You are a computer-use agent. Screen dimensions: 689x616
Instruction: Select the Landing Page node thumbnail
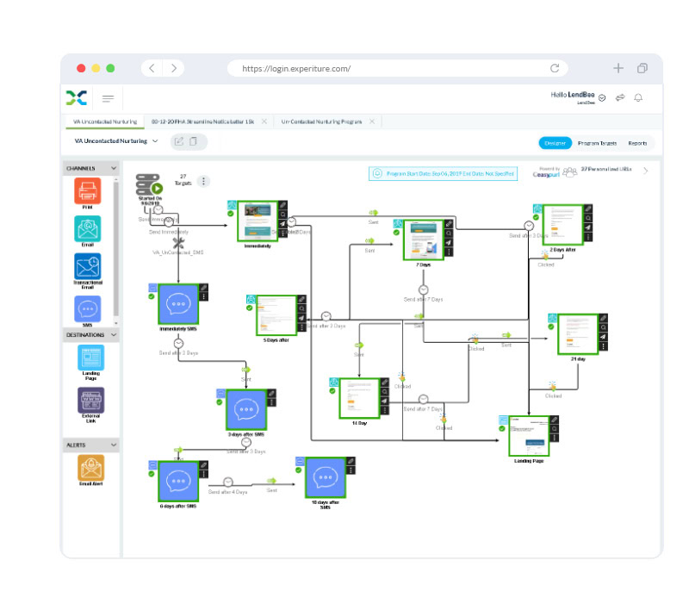(x=529, y=436)
